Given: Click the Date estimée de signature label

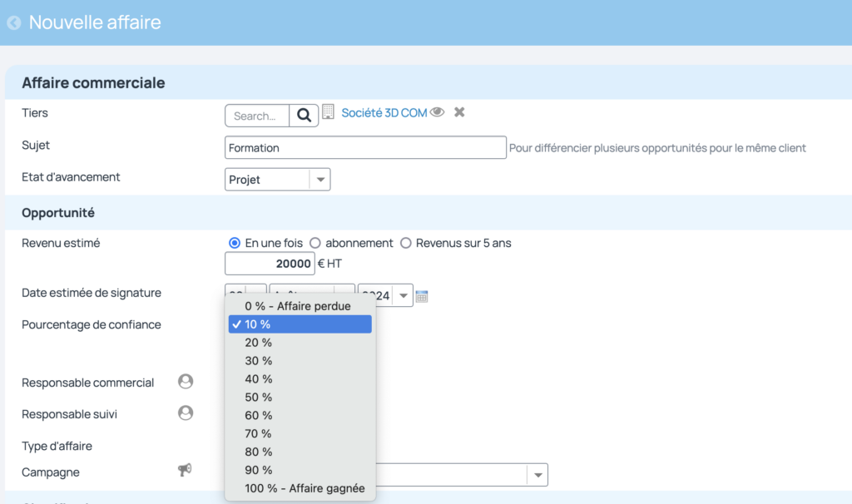Looking at the screenshot, I should click(92, 293).
